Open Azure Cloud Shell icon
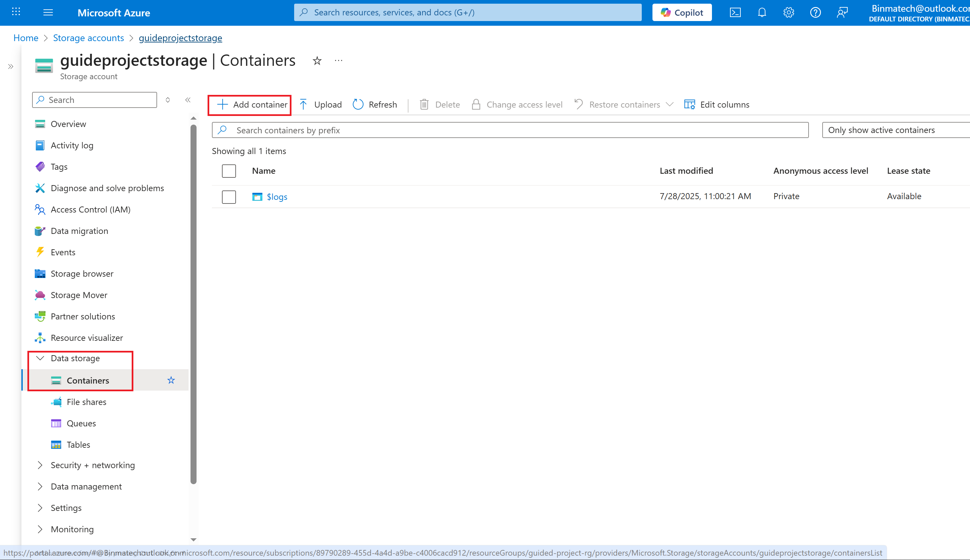 click(x=735, y=13)
